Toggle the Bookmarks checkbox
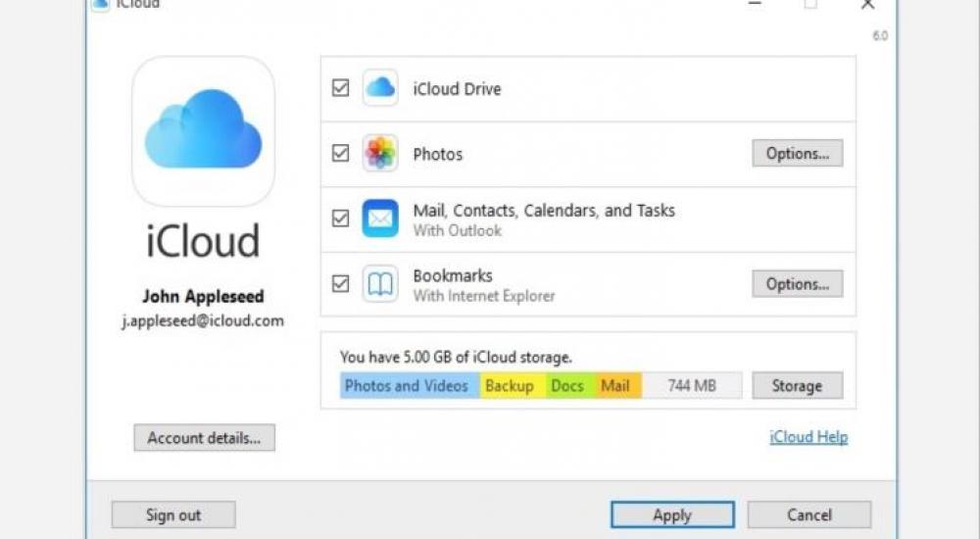980x539 pixels. (x=340, y=284)
